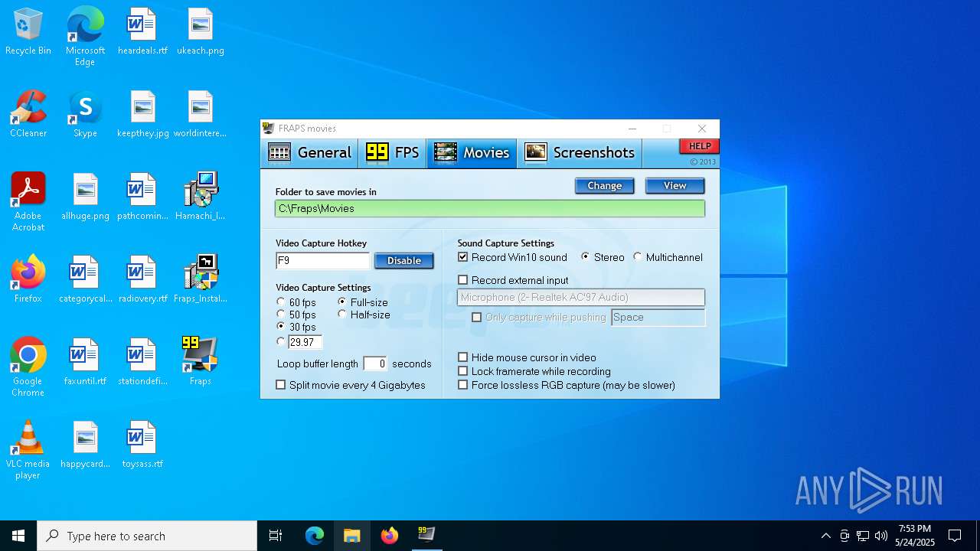Switch to the General tab

pos(310,152)
